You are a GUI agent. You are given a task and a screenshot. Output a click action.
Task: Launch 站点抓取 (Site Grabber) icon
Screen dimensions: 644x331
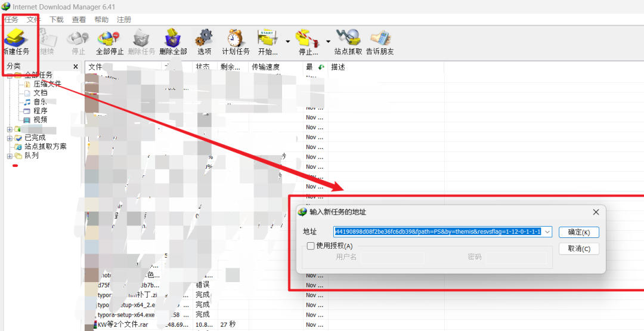pyautogui.click(x=348, y=38)
